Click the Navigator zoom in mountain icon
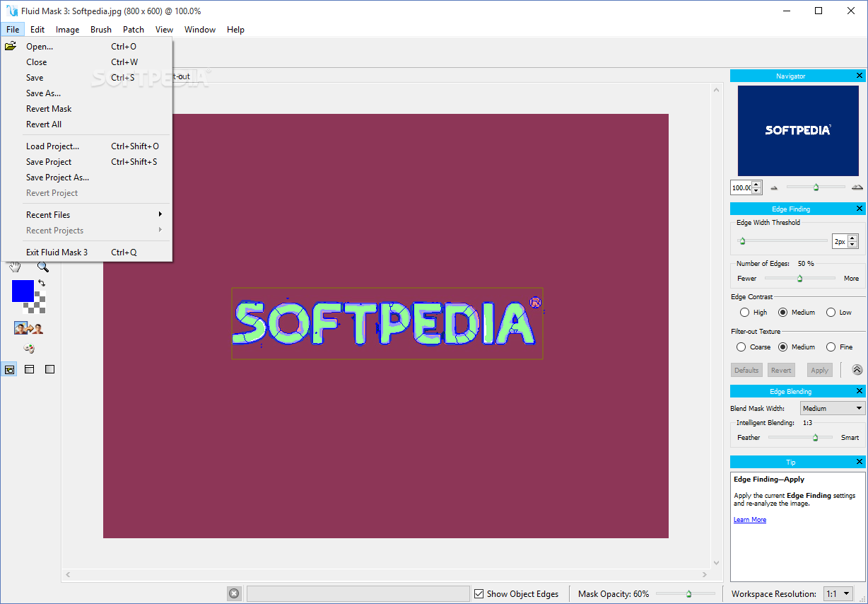This screenshot has width=868, height=604. 857,187
